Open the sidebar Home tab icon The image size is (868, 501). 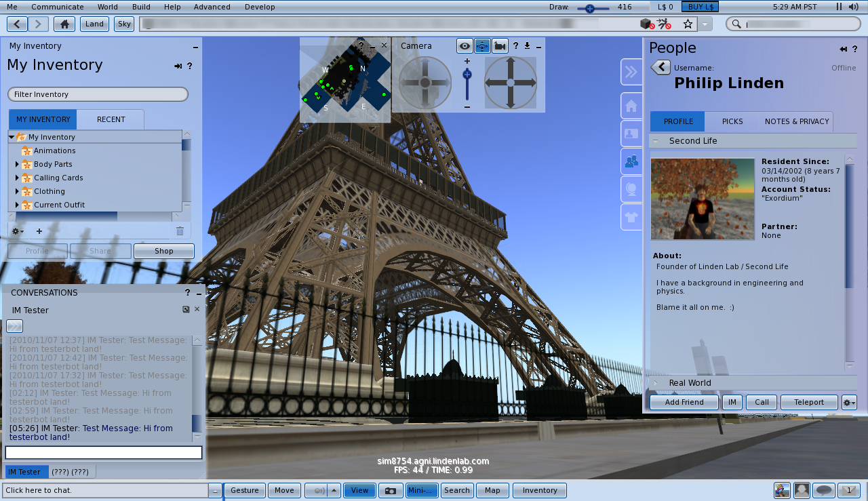(631, 106)
